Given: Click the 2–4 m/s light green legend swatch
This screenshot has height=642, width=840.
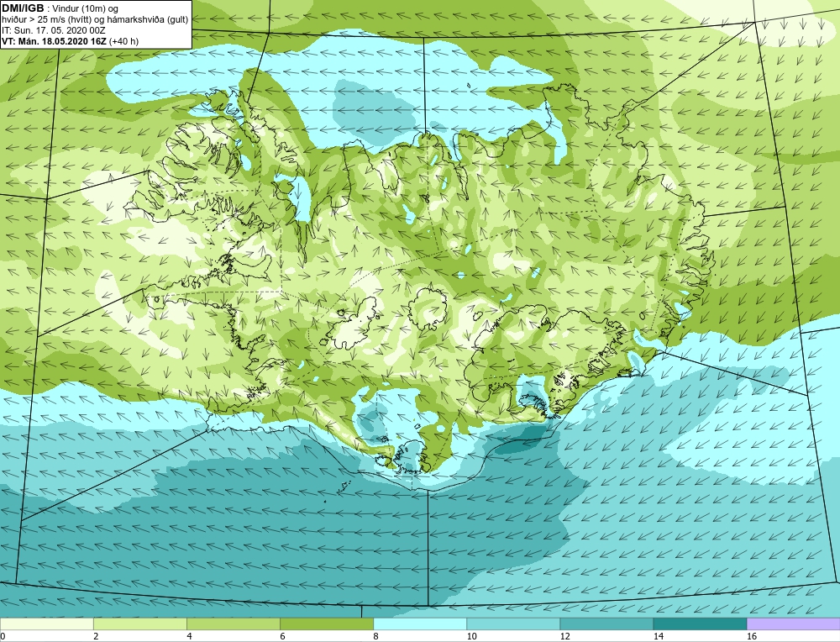Looking at the screenshot, I should [140, 624].
